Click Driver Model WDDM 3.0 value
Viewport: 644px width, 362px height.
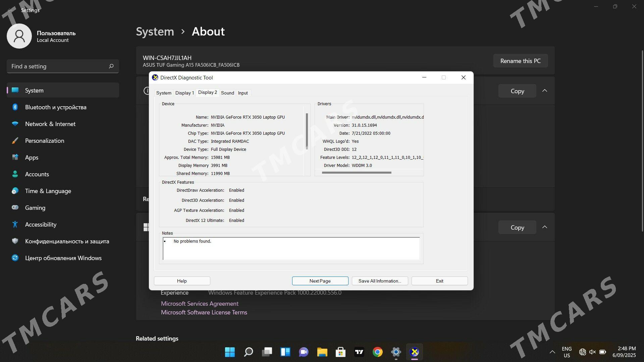362,166
